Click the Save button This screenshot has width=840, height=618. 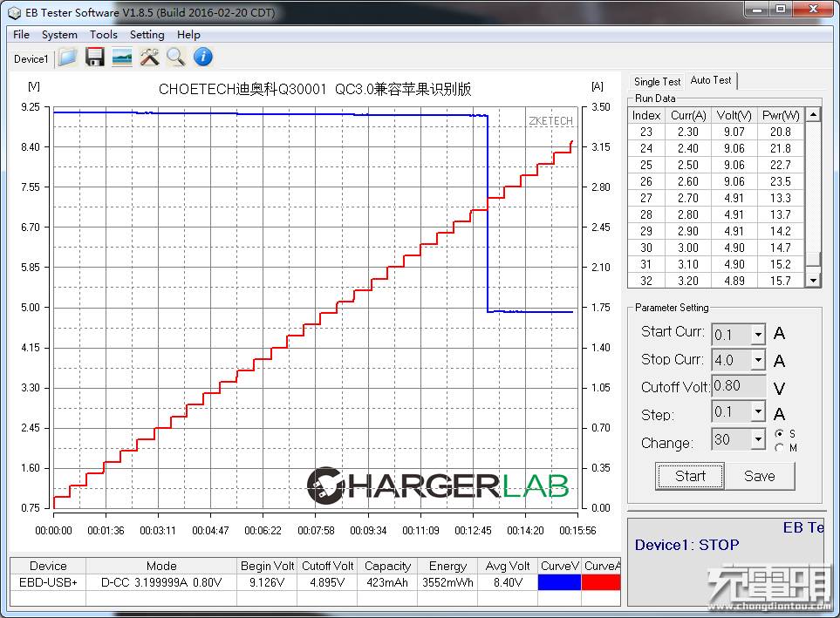click(x=760, y=476)
